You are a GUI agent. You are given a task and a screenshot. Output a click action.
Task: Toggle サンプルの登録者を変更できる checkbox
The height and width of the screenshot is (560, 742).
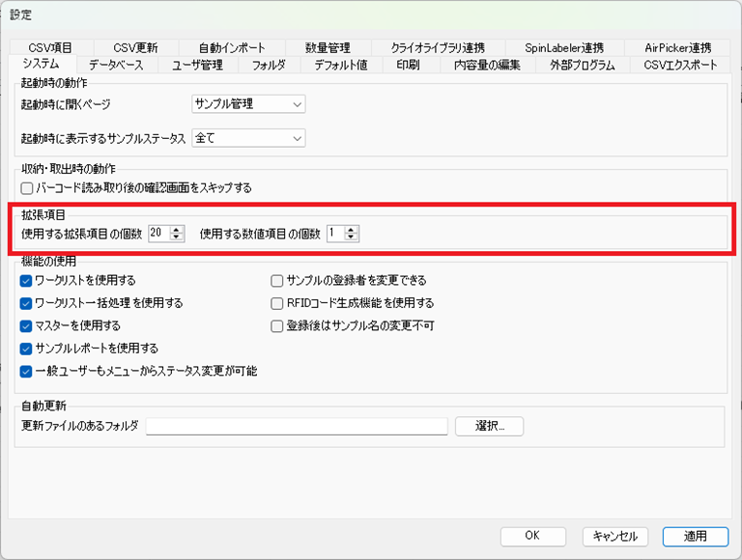[277, 281]
